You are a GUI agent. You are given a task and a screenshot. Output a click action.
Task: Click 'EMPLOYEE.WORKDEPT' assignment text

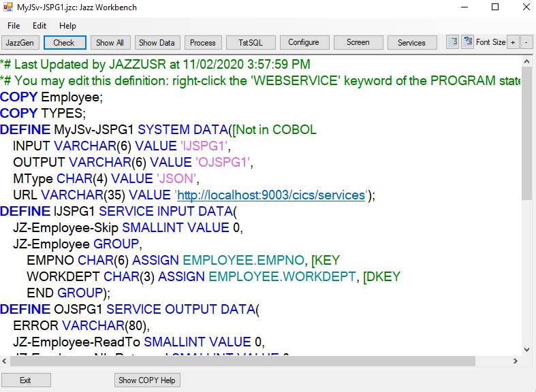[283, 277]
